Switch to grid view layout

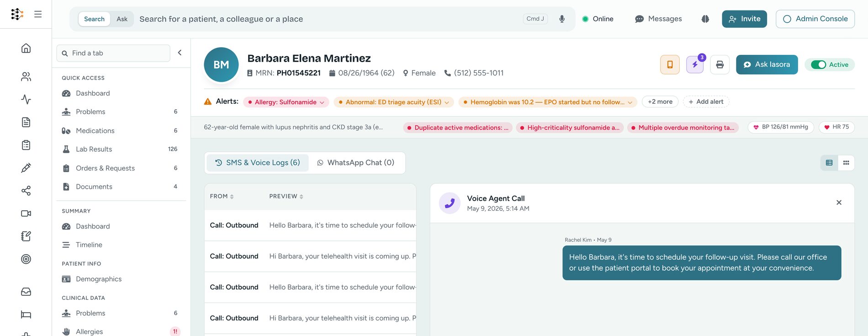[x=846, y=163]
